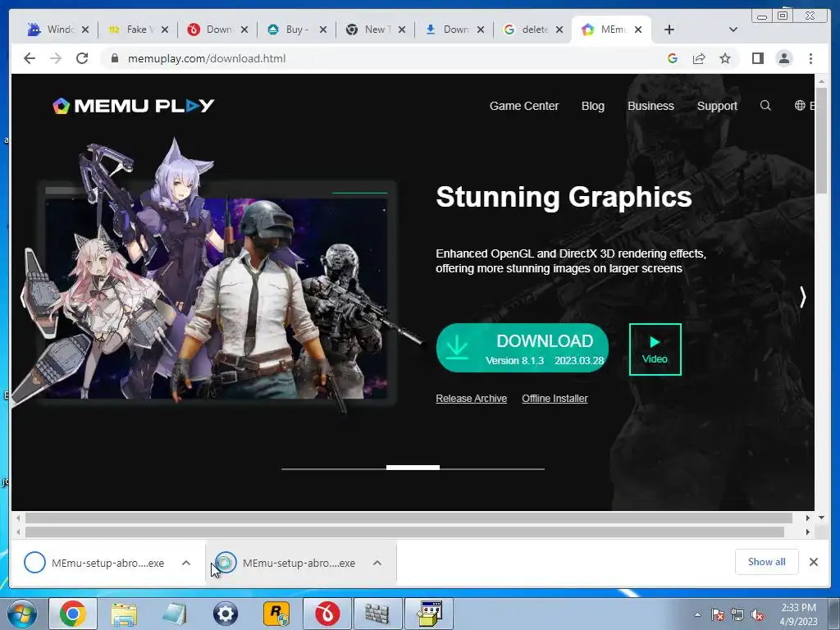Image resolution: width=840 pixels, height=630 pixels.
Task: Bookmark this page with the star icon
Action: [x=725, y=58]
